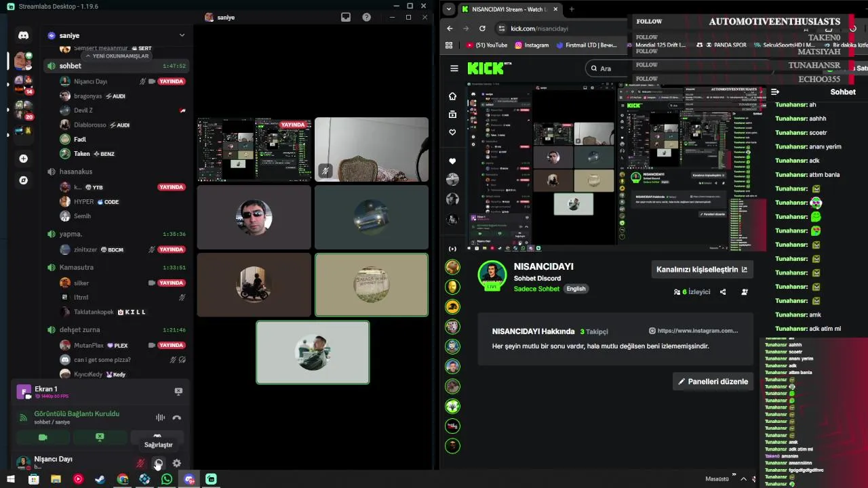Toggle the green camera button
The image size is (868, 488).
coord(43,437)
